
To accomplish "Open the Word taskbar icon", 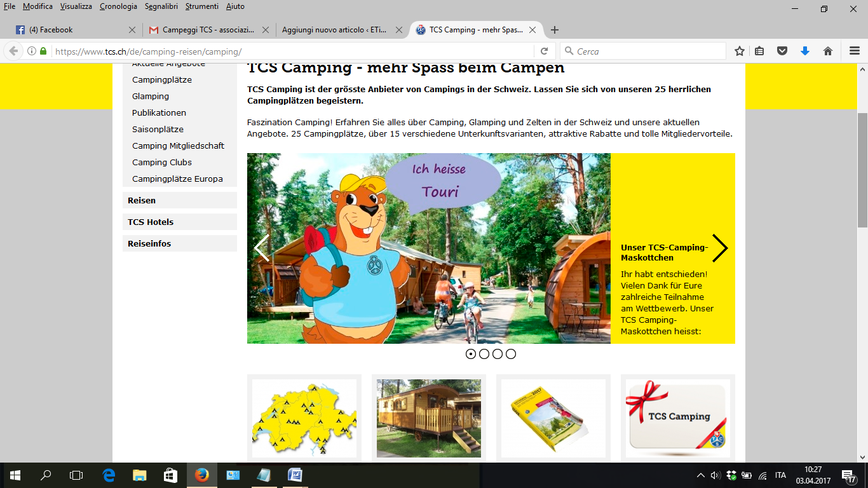I will pyautogui.click(x=295, y=475).
